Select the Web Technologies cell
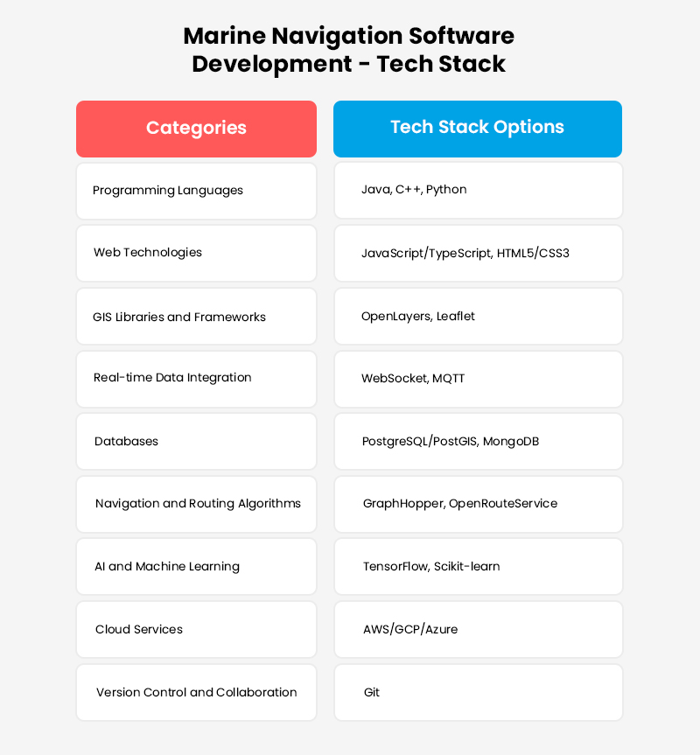This screenshot has height=755, width=700. coord(196,253)
